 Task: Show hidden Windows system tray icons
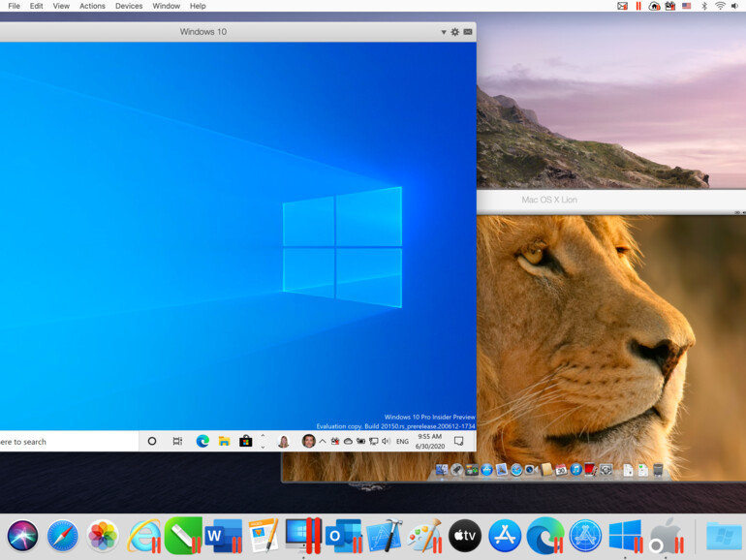pyautogui.click(x=323, y=441)
